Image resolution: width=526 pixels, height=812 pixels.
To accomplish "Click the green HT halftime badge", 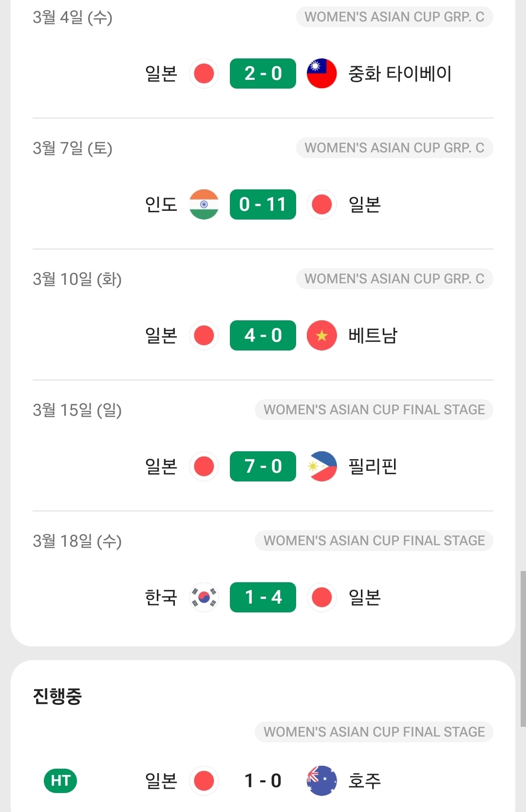I will [x=60, y=781].
